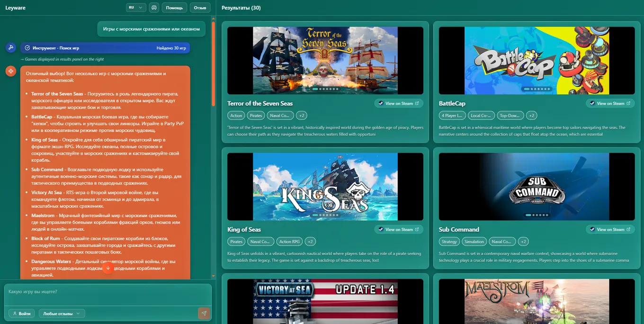Open the BattleCap game thumbnail

537,60
